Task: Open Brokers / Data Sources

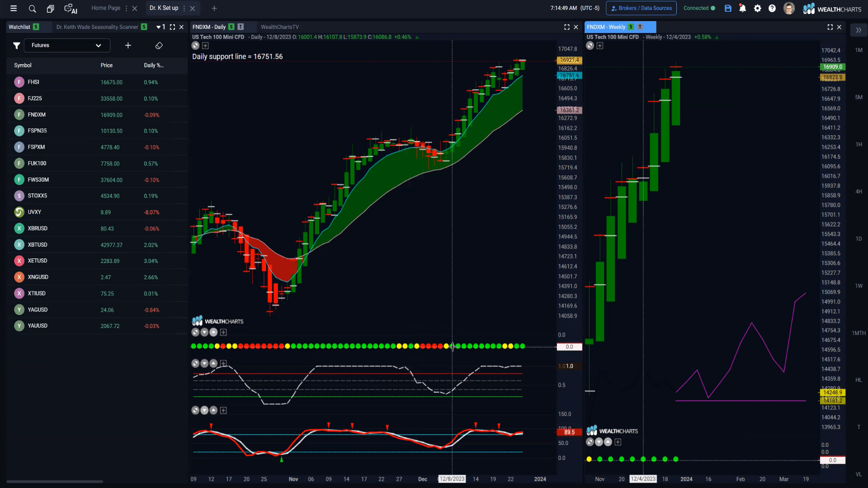Action: click(x=641, y=8)
